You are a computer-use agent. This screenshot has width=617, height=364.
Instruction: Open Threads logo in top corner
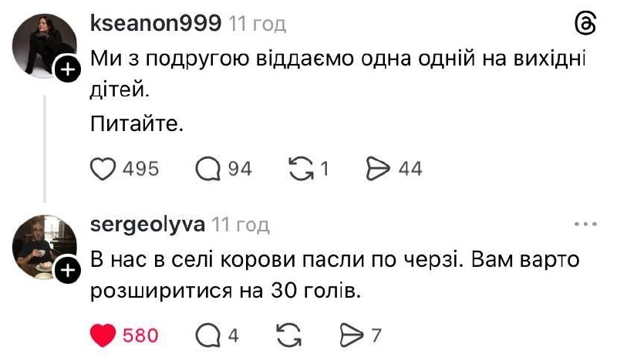(586, 25)
